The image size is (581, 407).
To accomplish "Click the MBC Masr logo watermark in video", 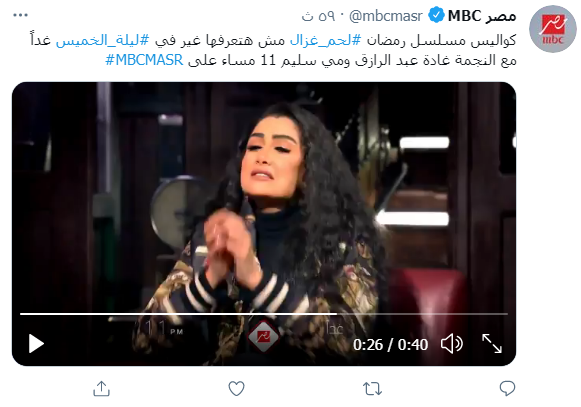I will click(263, 336).
